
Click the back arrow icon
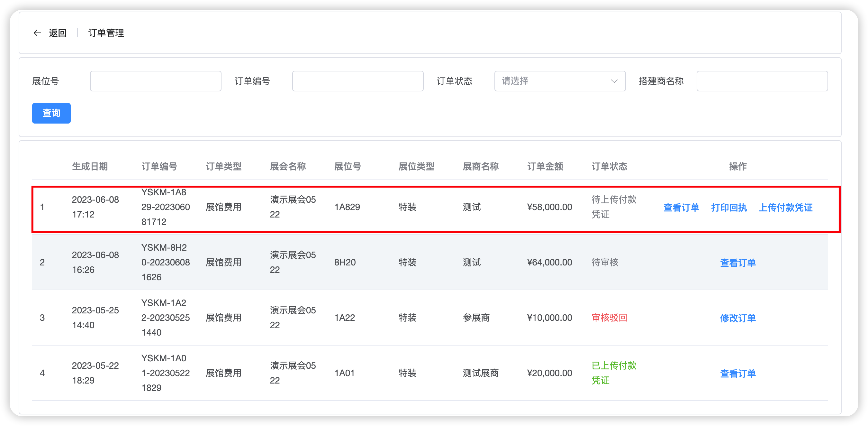[37, 33]
